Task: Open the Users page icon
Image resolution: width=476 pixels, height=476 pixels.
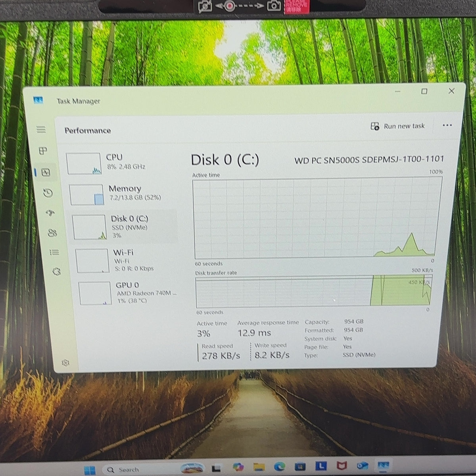Action: coord(52,233)
